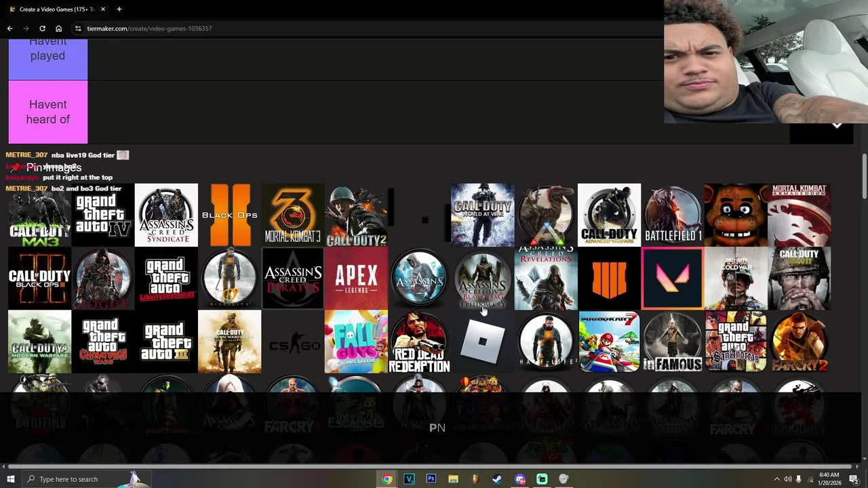Pick the Call of Duty 4 Modern Warfare tile
868x488 pixels.
(x=39, y=342)
